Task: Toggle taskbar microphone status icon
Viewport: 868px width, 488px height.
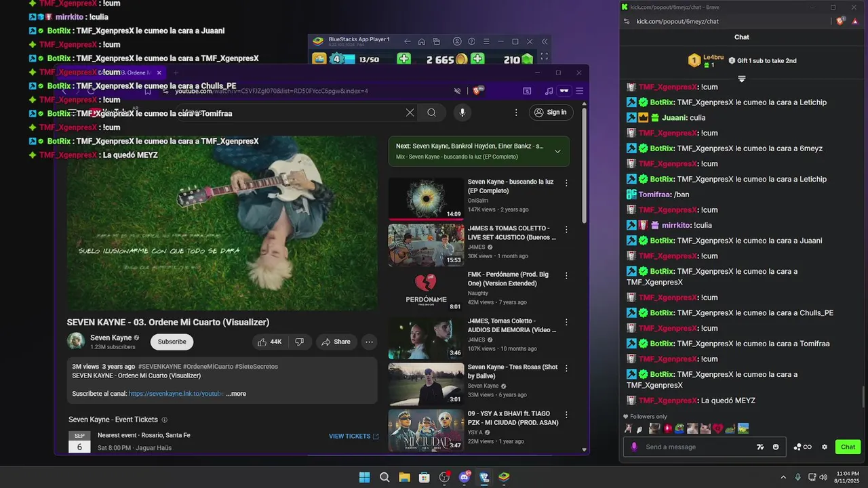Action: tap(797, 477)
